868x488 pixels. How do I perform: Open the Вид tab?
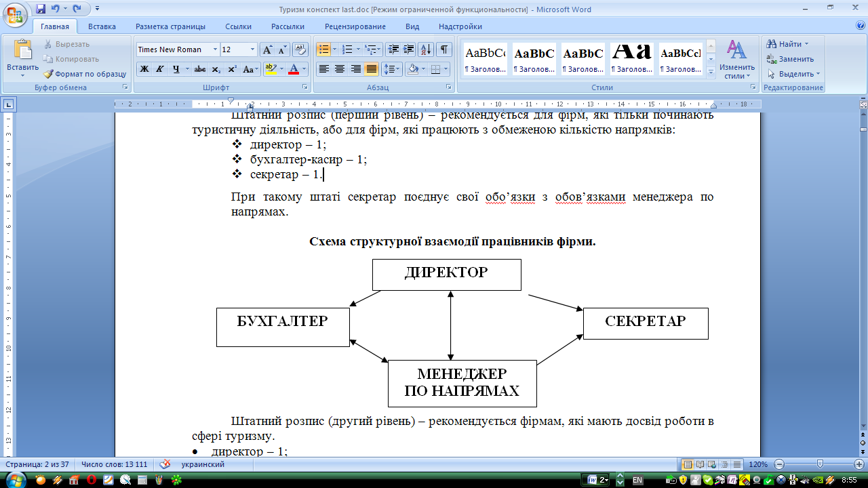coord(412,26)
